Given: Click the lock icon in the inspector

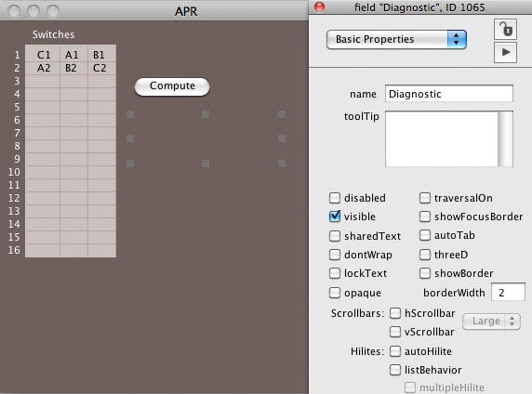Looking at the screenshot, I should pos(506,29).
